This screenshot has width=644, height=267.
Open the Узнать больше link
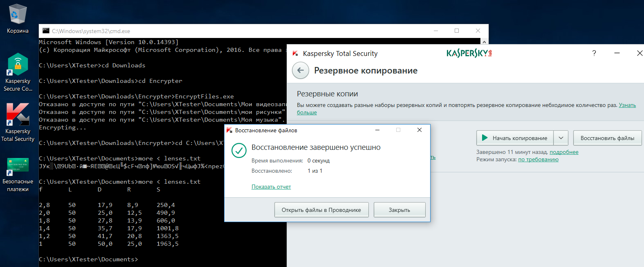(x=627, y=105)
